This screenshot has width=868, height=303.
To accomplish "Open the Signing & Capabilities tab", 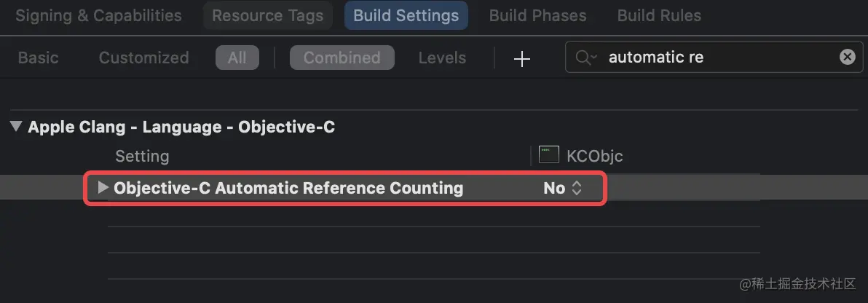I will [x=98, y=15].
